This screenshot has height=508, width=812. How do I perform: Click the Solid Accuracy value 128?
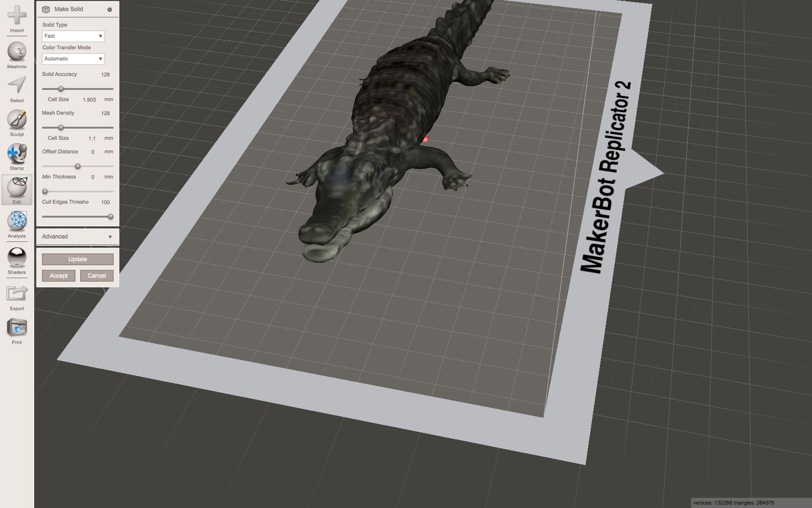105,75
